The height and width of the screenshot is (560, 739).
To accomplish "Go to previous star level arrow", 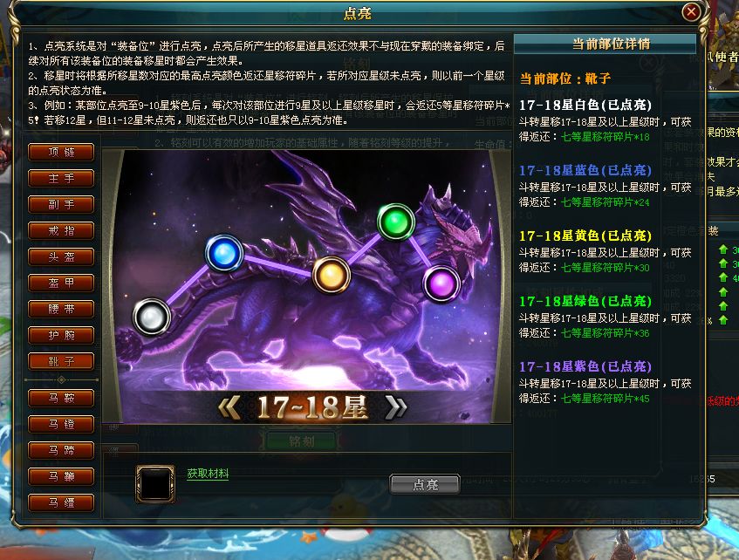I will [229, 407].
